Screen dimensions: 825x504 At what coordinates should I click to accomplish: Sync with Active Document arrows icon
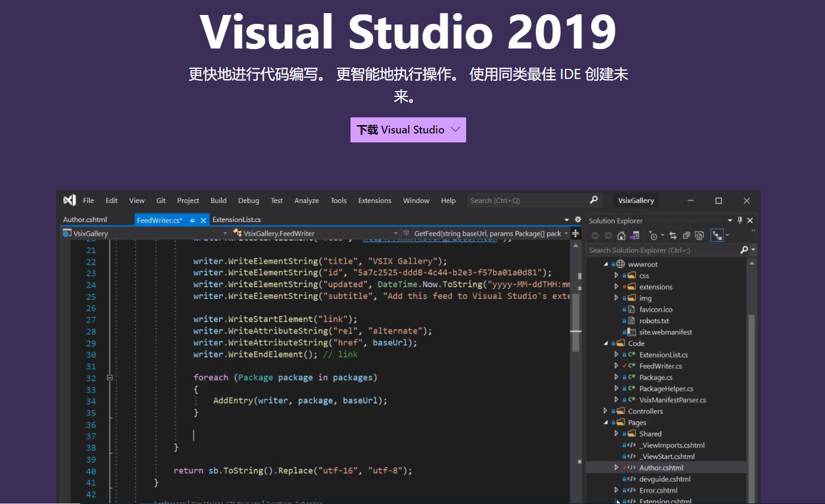tap(673, 236)
